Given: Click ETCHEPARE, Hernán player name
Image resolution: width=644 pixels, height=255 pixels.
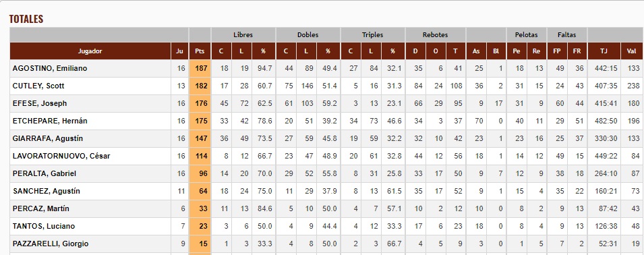Looking at the screenshot, I should point(50,121).
